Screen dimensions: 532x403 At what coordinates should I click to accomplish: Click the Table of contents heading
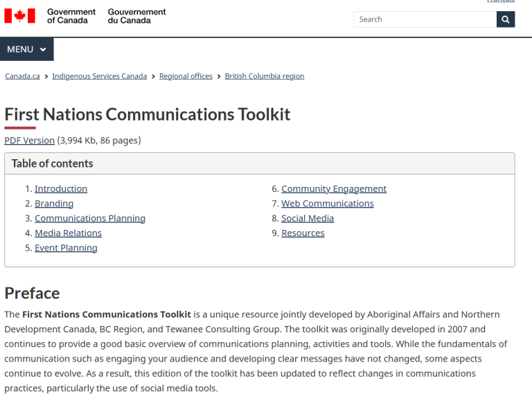tap(52, 163)
